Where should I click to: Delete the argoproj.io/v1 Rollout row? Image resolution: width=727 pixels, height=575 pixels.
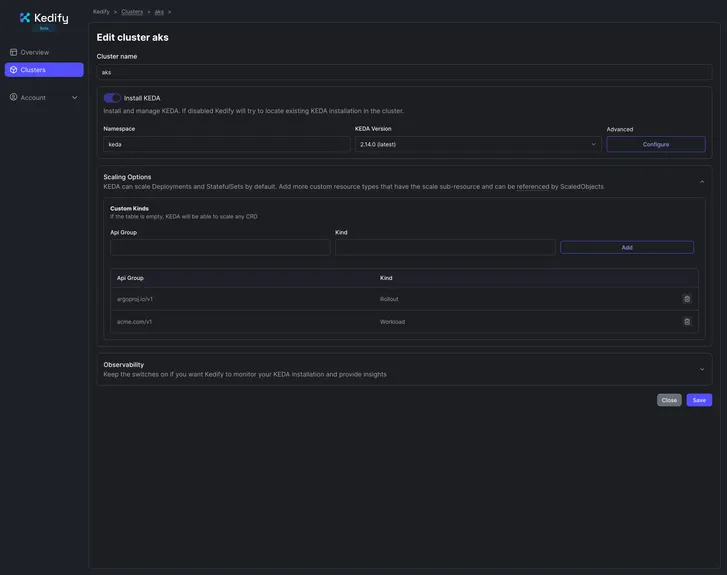click(x=687, y=299)
